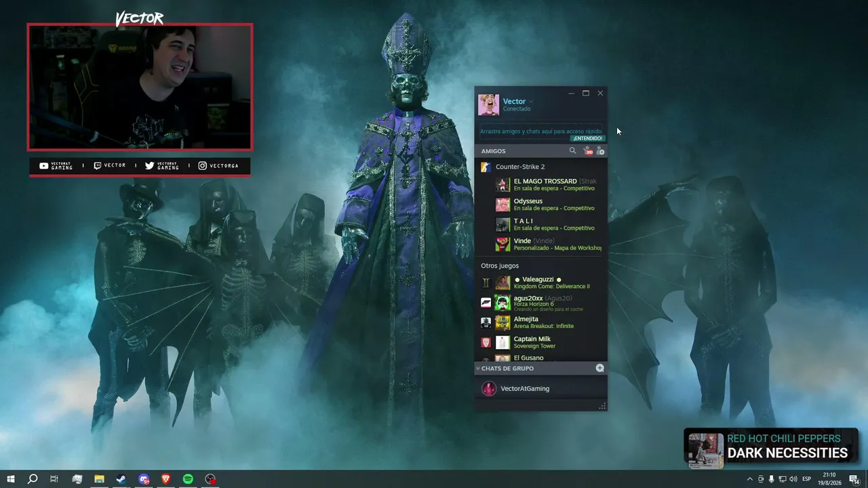This screenshot has height=488, width=868.
Task: Click the quick access favorites drop area
Action: tap(540, 131)
